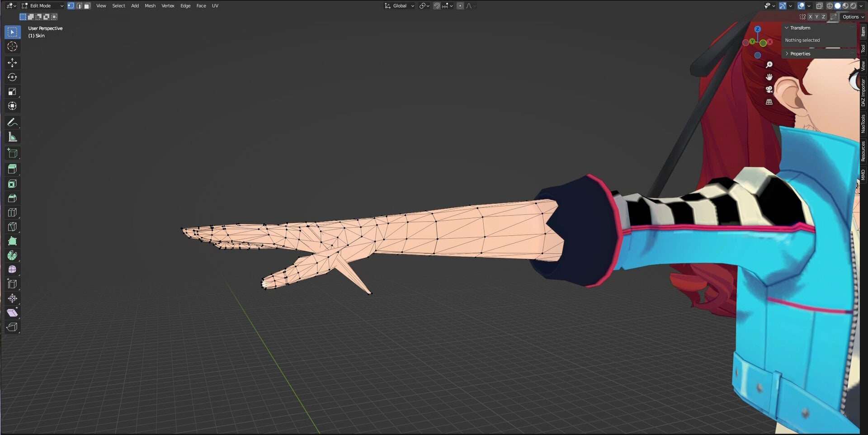Select the Knife tool
Screen dimensions: 868x435
pos(12,227)
